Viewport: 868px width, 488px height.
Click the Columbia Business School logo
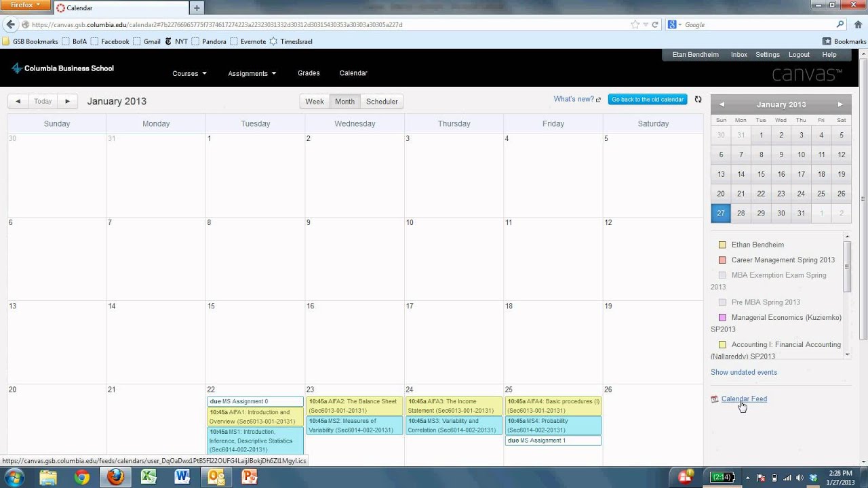click(x=62, y=68)
